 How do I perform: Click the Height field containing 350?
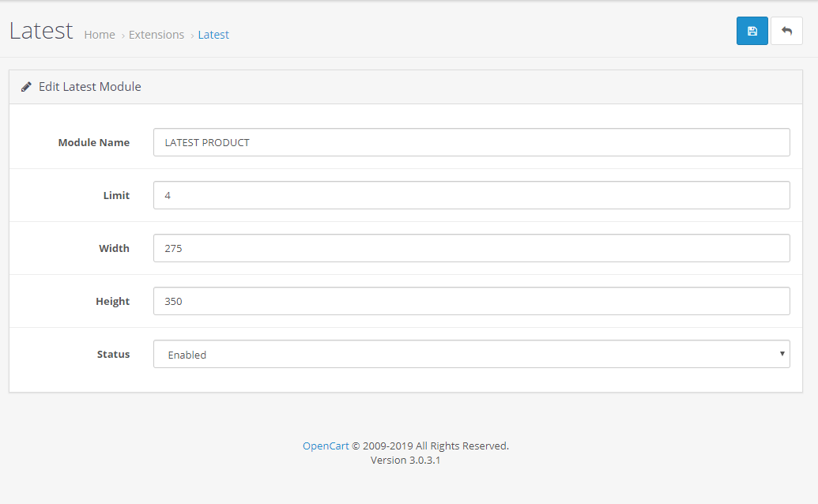(x=471, y=301)
